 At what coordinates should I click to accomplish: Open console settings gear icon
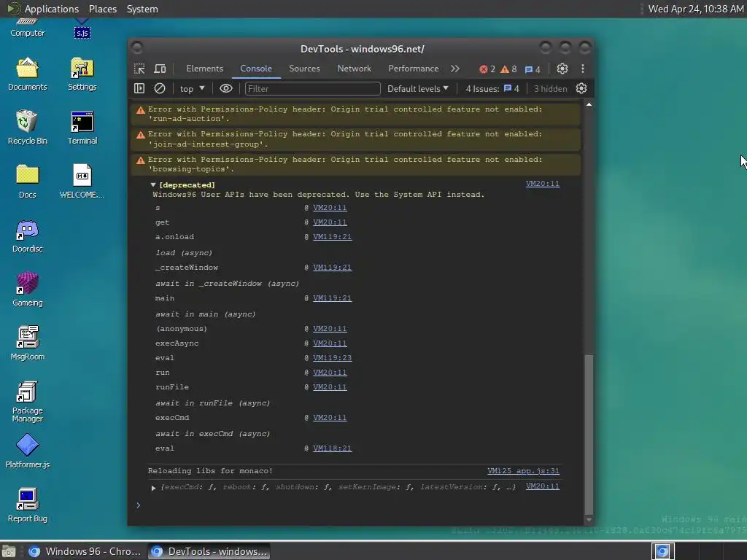pyautogui.click(x=581, y=88)
